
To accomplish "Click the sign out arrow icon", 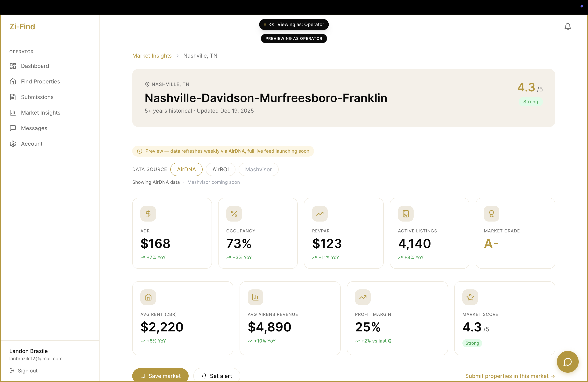I will pos(12,371).
